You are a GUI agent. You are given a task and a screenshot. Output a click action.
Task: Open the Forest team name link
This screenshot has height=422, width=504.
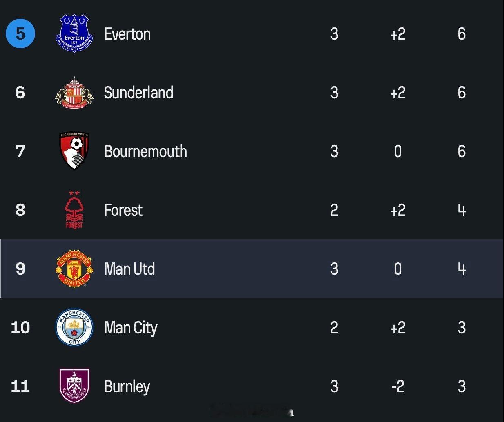click(x=123, y=210)
